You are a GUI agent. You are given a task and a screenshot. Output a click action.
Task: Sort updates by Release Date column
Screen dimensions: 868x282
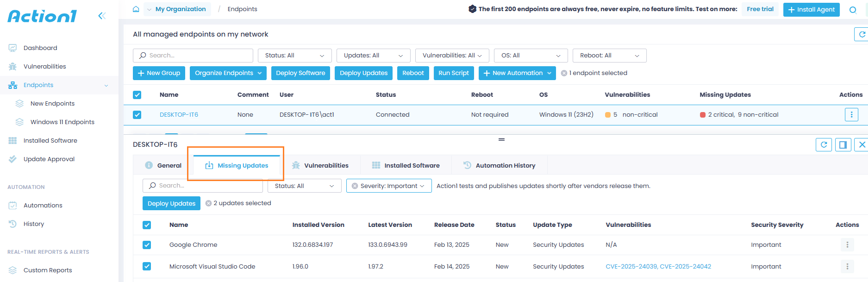coord(454,225)
